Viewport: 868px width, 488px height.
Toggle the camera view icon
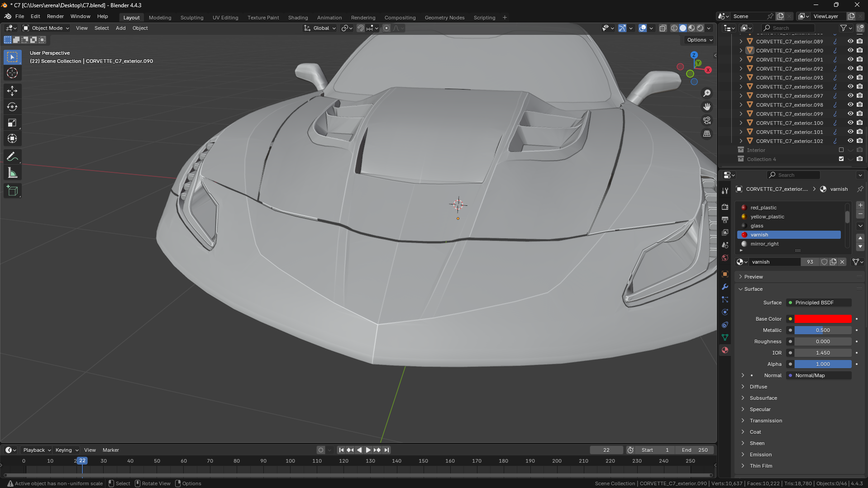point(707,120)
